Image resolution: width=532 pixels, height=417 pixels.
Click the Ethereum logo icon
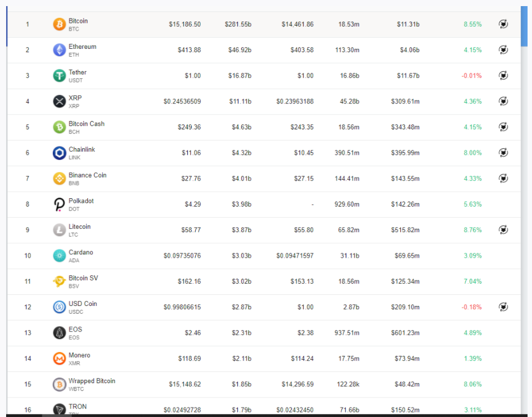point(59,50)
